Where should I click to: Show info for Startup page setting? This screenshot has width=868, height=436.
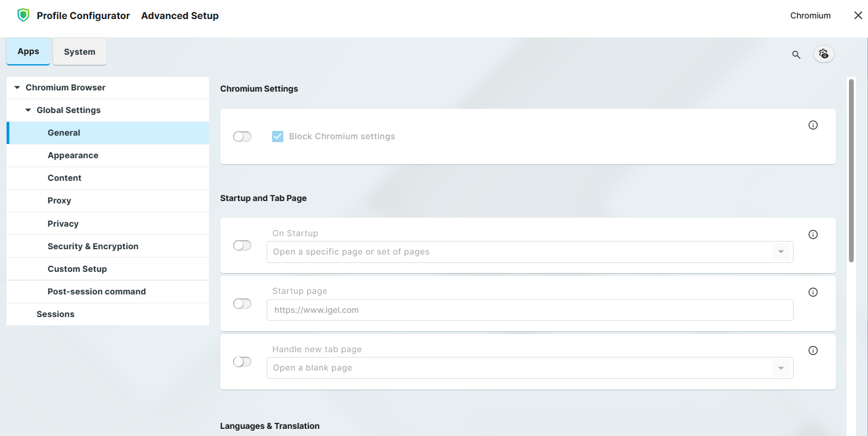(x=813, y=292)
